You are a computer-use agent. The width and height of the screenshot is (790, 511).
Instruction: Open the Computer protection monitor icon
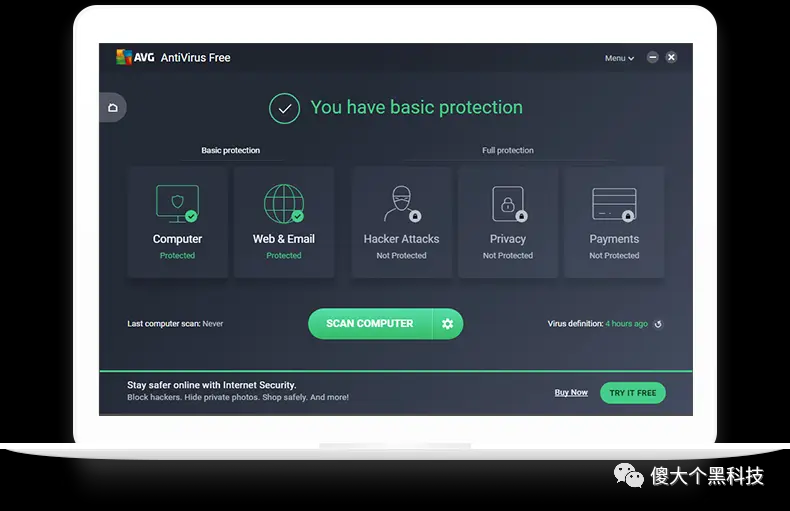[x=177, y=204]
